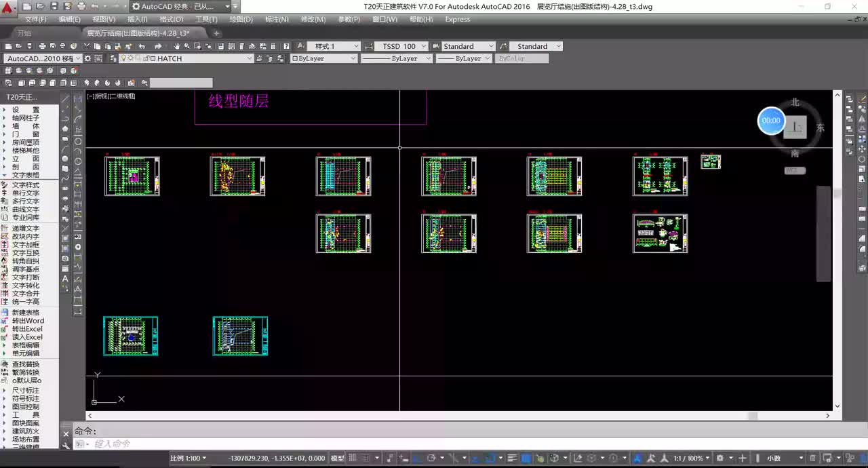Expand the 尺寸标注 category in Tianzheng panel
This screenshot has width=868, height=468.
point(26,391)
